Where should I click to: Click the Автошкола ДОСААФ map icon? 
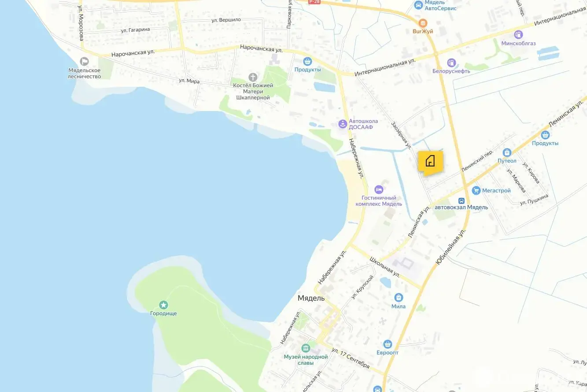tap(343, 124)
